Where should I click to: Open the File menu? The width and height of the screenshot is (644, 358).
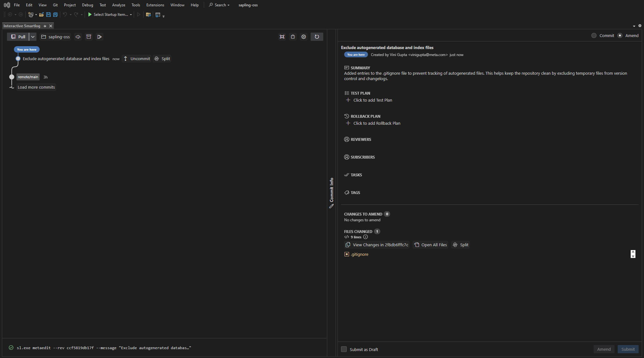tap(17, 5)
